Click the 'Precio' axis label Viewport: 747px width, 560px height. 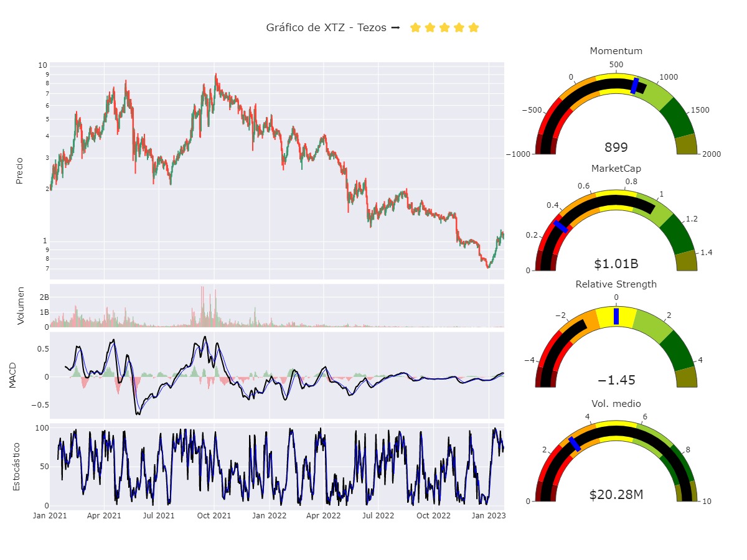(x=19, y=170)
